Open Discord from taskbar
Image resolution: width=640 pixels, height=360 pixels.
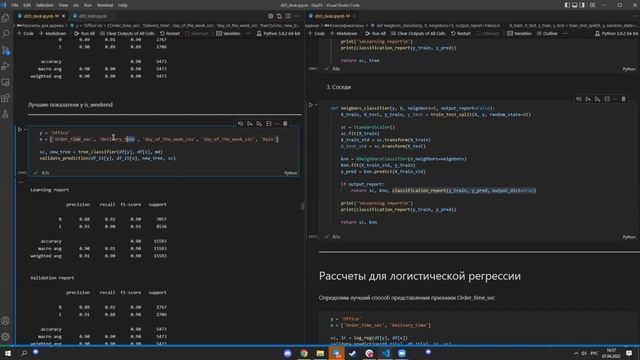coord(287,353)
